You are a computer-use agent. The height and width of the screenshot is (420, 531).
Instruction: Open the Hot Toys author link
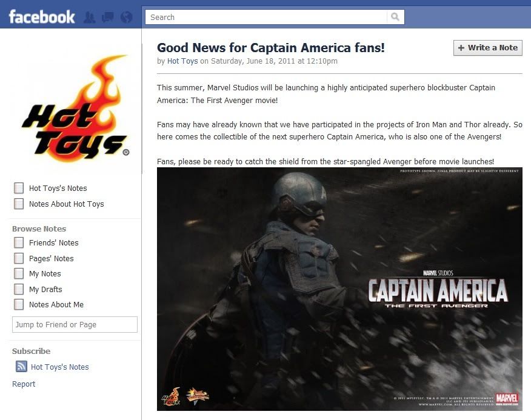click(x=182, y=61)
